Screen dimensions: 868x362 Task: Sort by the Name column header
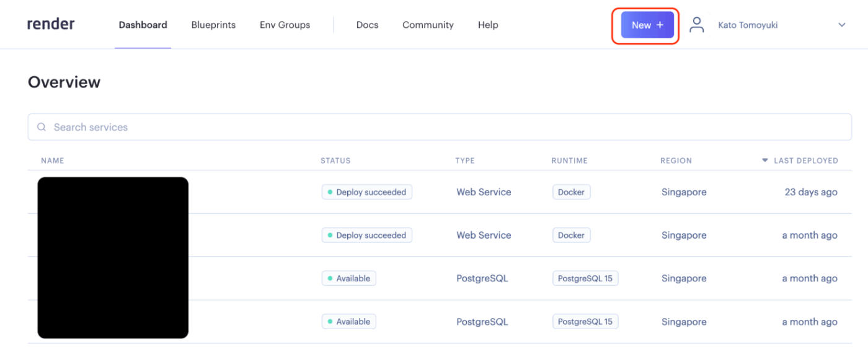point(53,161)
